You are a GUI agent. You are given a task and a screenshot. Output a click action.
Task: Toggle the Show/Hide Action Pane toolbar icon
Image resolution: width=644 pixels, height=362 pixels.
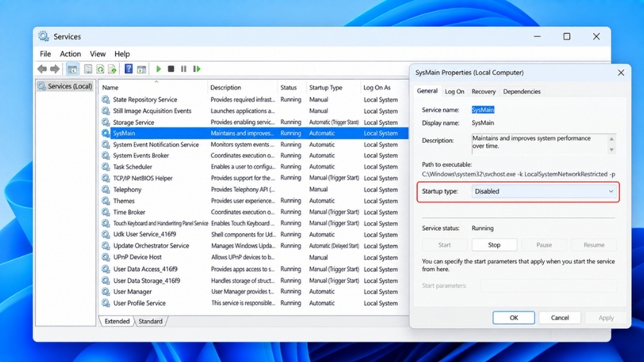click(141, 69)
